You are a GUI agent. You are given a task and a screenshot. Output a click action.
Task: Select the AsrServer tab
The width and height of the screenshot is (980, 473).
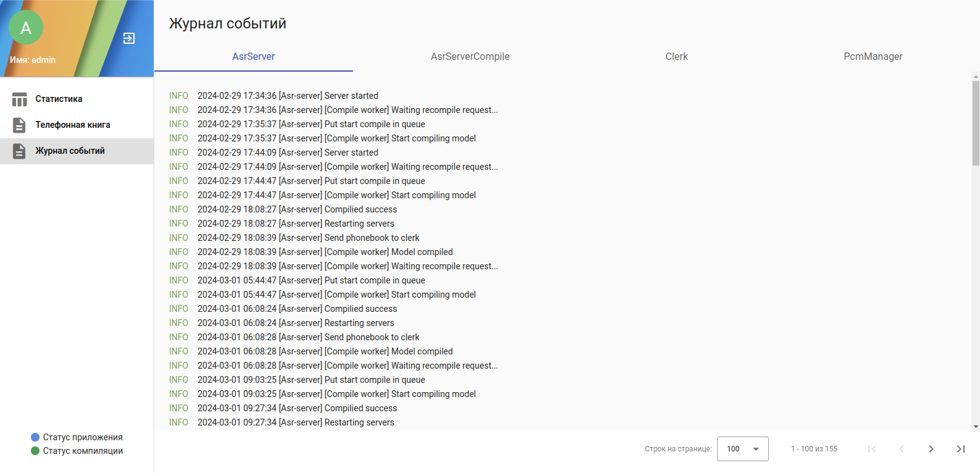(x=253, y=57)
